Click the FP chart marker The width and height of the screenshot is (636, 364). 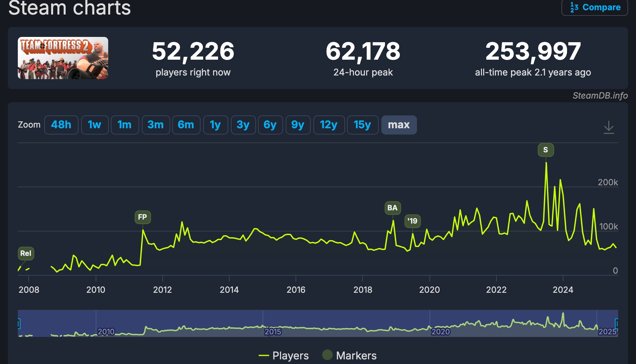point(143,217)
